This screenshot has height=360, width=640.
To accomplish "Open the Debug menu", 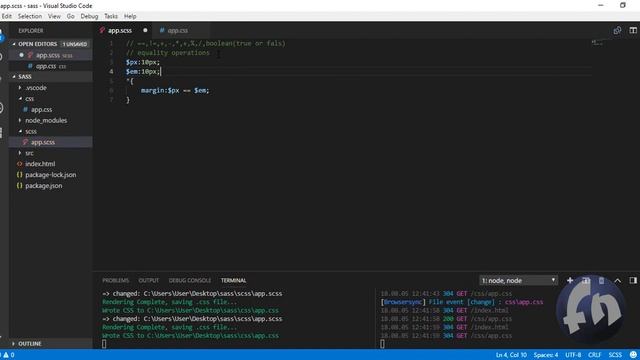I will pos(89,16).
